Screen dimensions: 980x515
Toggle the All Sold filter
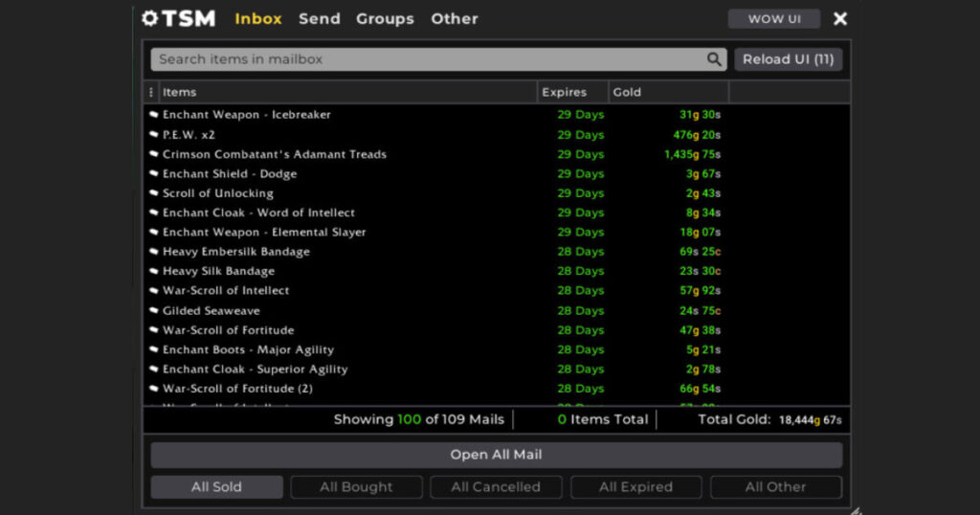[x=216, y=487]
